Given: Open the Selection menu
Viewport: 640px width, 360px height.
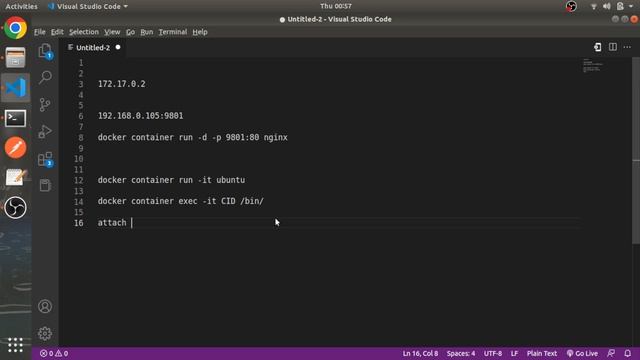Looking at the screenshot, I should pyautogui.click(x=84, y=32).
